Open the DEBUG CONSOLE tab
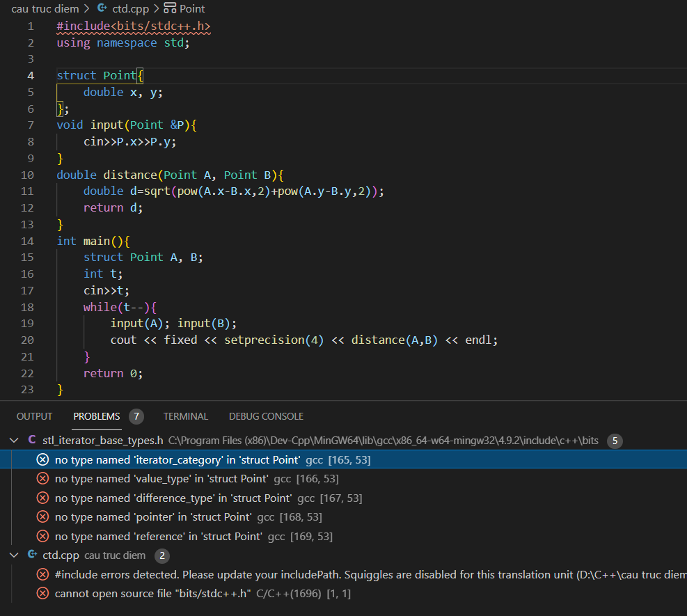 click(266, 416)
